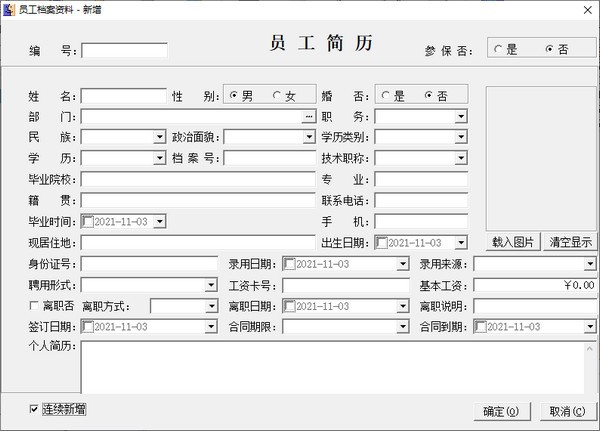This screenshot has width=600, height=431.
Task: Select 男 gender radio button
Action: click(x=235, y=96)
